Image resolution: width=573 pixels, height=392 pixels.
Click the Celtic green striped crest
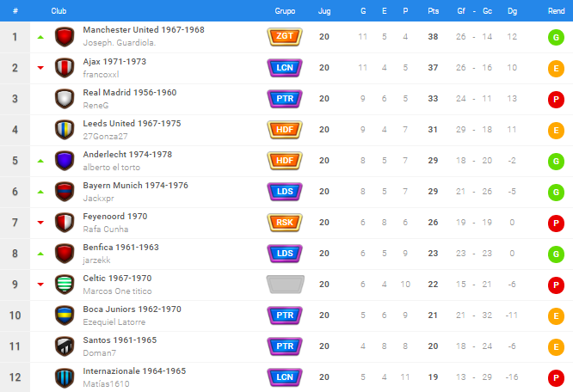point(65,285)
